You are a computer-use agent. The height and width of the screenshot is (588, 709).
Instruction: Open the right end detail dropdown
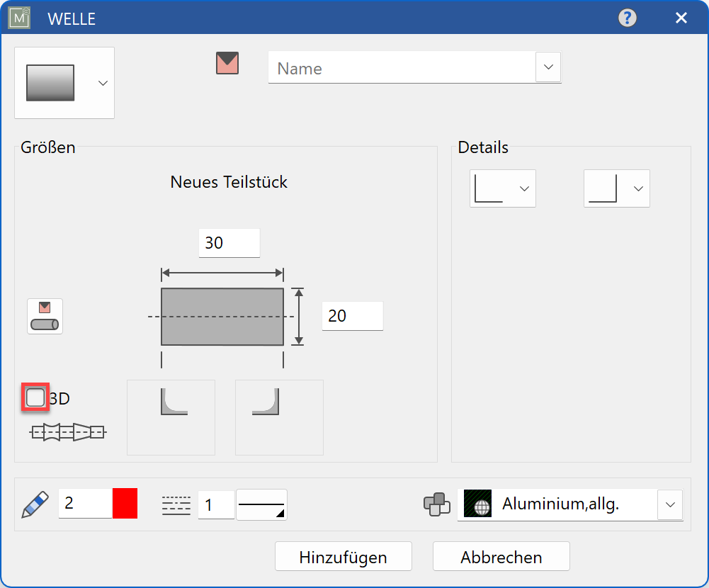[617, 188]
